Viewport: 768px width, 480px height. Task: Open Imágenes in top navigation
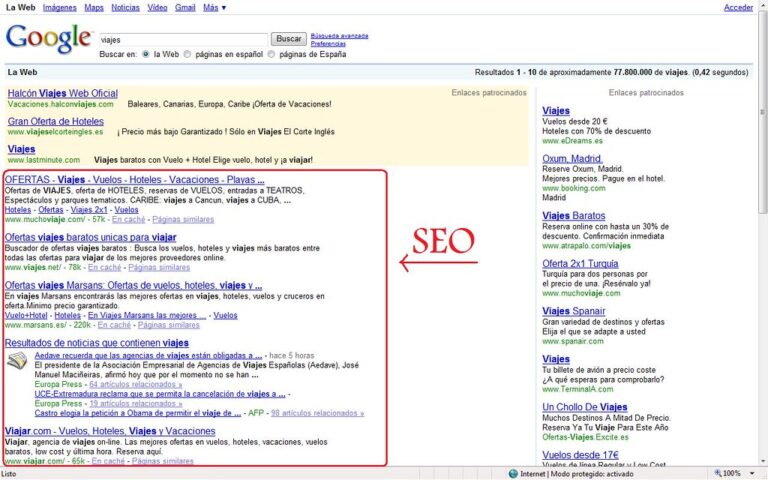[x=60, y=8]
